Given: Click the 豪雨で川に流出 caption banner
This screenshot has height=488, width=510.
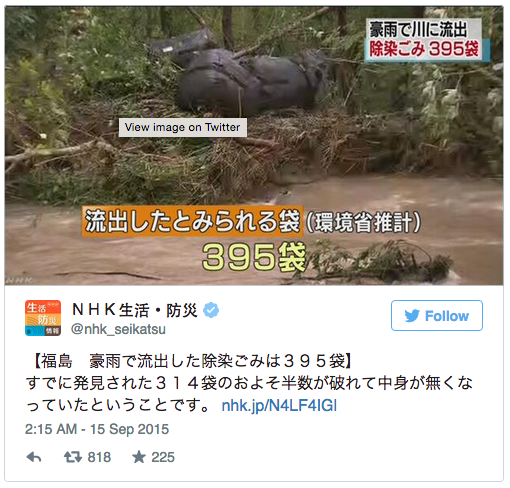Looking at the screenshot, I should pyautogui.click(x=418, y=29).
